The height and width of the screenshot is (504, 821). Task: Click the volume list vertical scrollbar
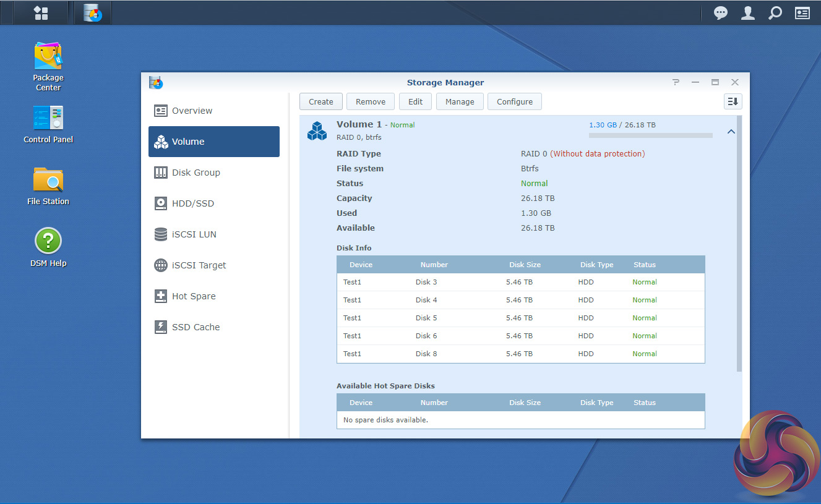[x=739, y=244]
